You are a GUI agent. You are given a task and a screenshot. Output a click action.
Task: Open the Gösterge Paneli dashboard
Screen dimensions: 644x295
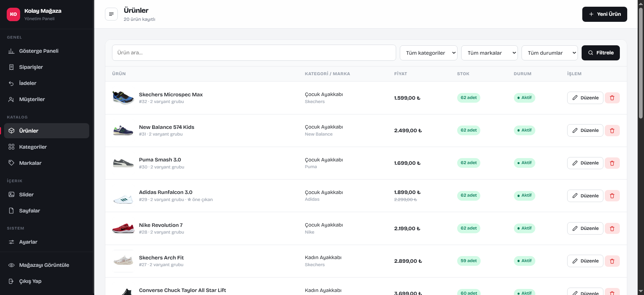(47, 51)
